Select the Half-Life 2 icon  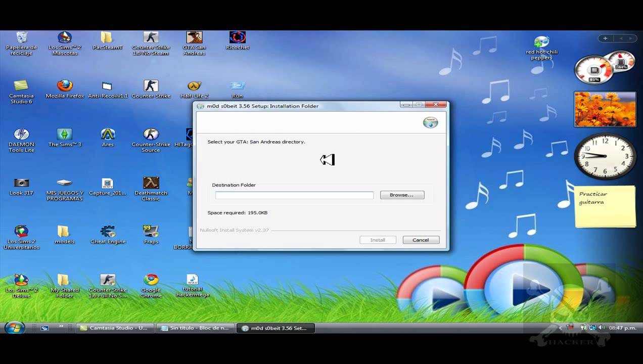(x=194, y=89)
